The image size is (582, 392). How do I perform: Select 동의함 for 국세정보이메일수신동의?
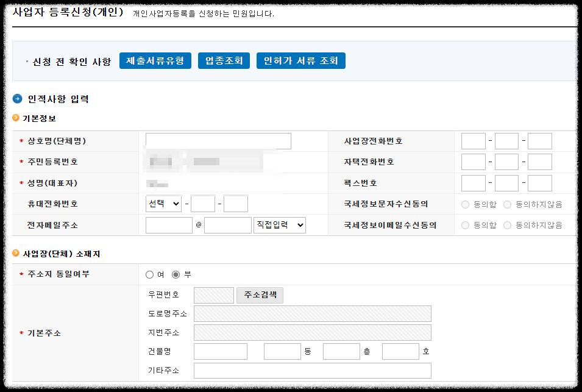465,226
